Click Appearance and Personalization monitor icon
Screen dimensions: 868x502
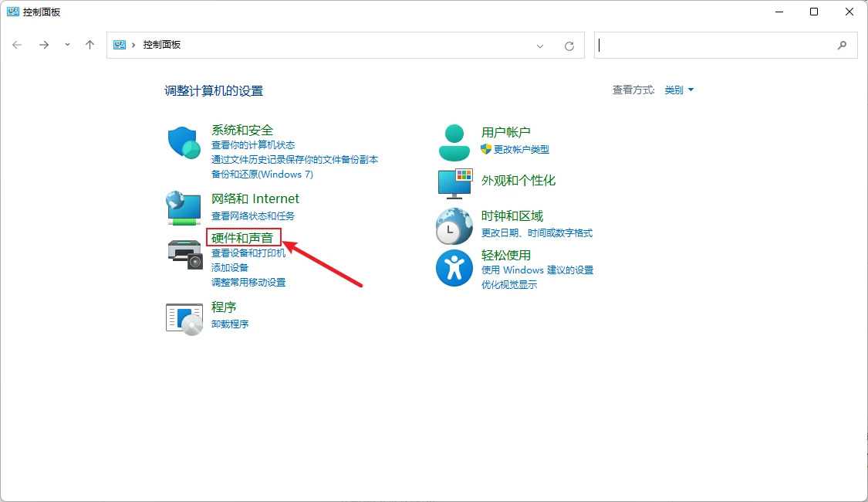(x=455, y=184)
